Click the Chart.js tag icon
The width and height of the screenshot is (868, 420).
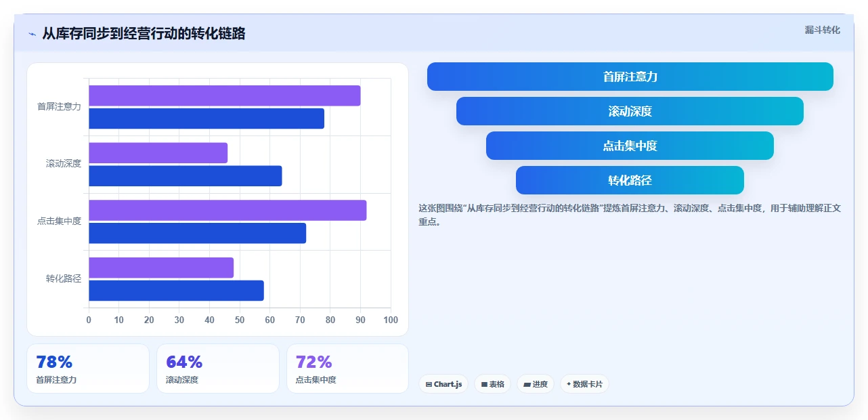pyautogui.click(x=429, y=385)
